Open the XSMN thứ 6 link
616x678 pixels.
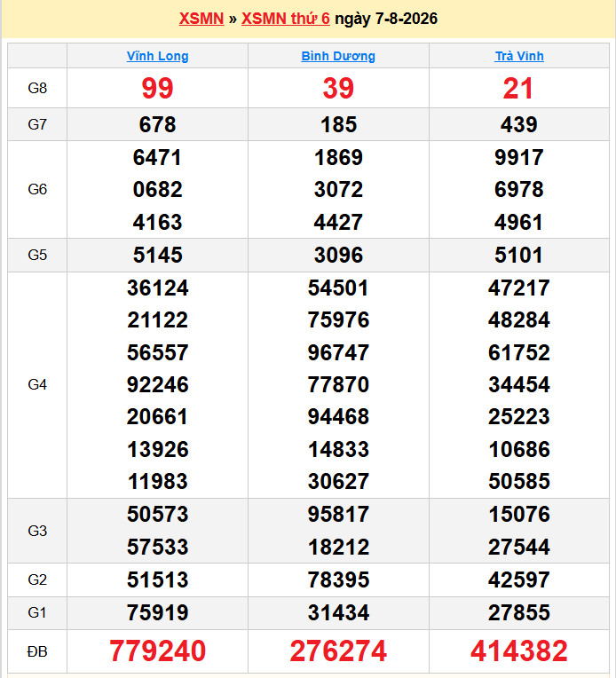(x=286, y=19)
